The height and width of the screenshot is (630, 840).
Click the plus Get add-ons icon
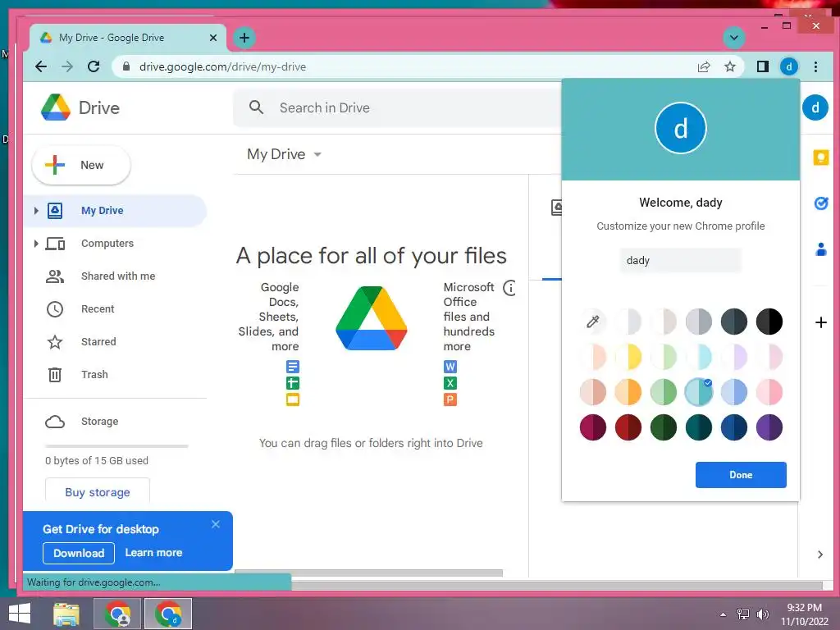(820, 322)
